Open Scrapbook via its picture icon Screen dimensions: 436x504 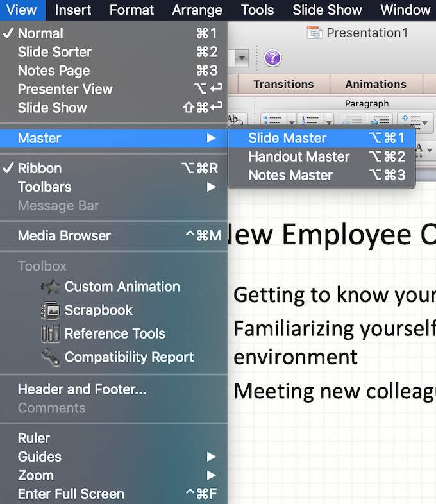point(50,310)
